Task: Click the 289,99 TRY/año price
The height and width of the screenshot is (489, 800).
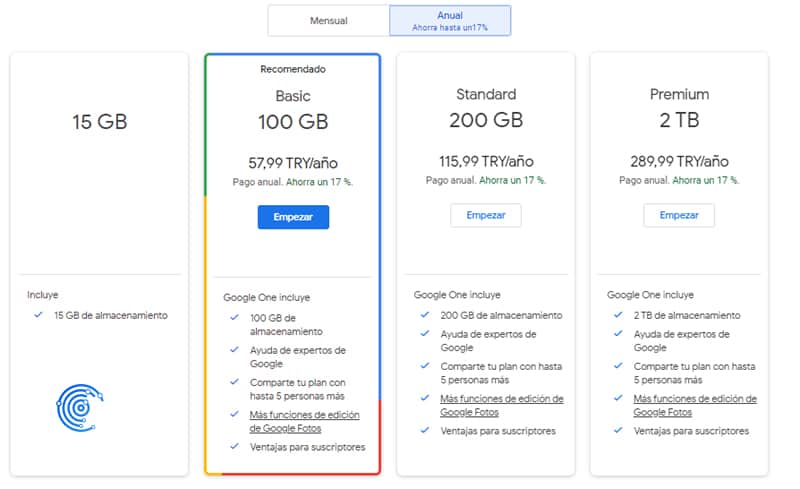Action: [679, 162]
